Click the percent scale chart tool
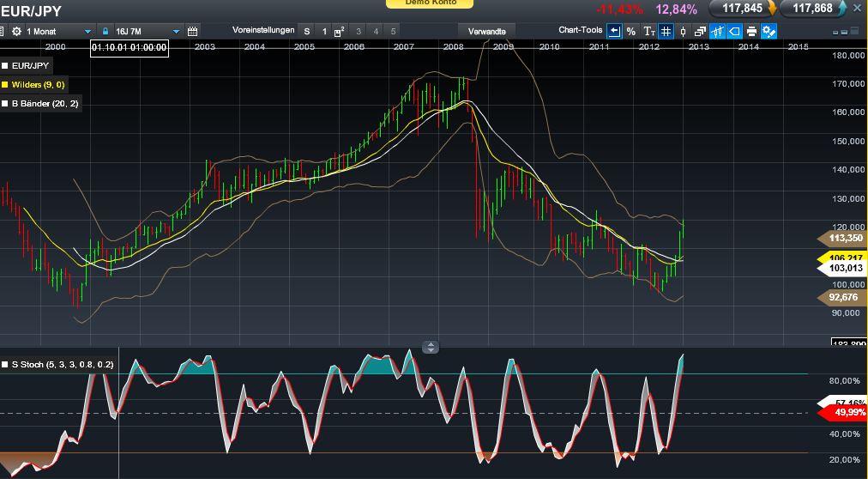This screenshot has height=479, width=868. pos(631,32)
